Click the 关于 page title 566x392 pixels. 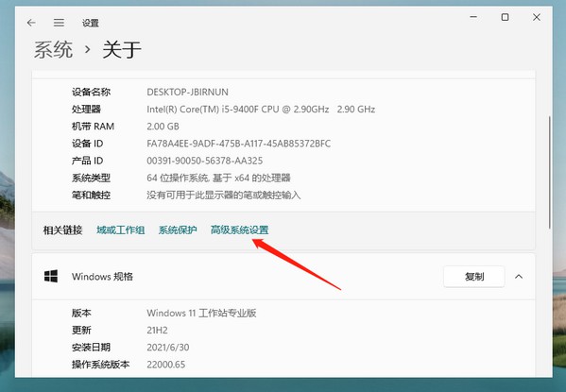click(122, 49)
